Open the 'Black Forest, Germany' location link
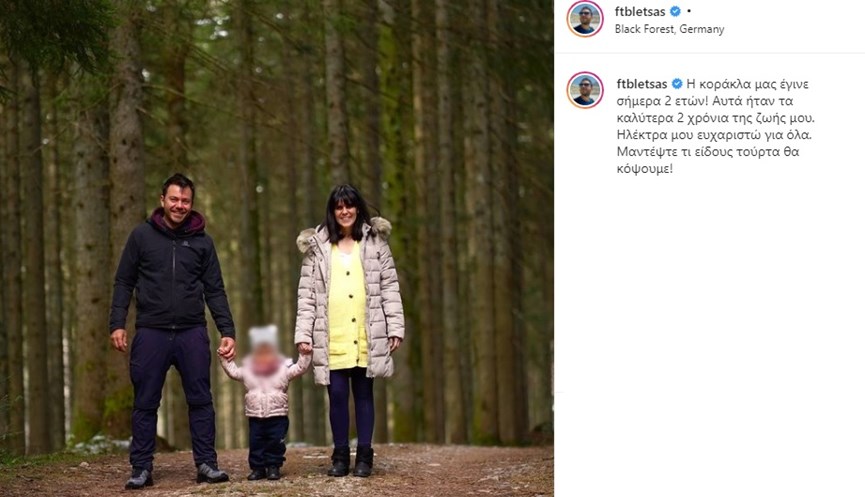This screenshot has width=865, height=497. coord(669,29)
